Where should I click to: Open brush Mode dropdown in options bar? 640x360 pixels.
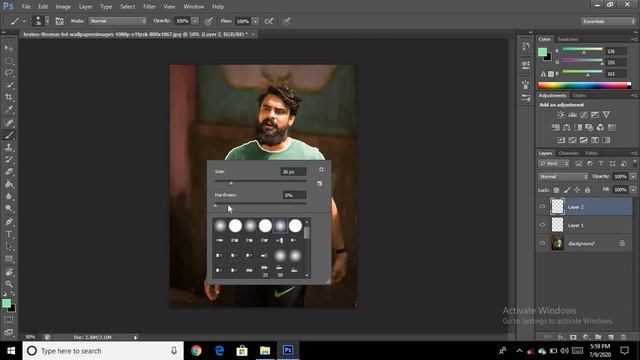pos(118,21)
